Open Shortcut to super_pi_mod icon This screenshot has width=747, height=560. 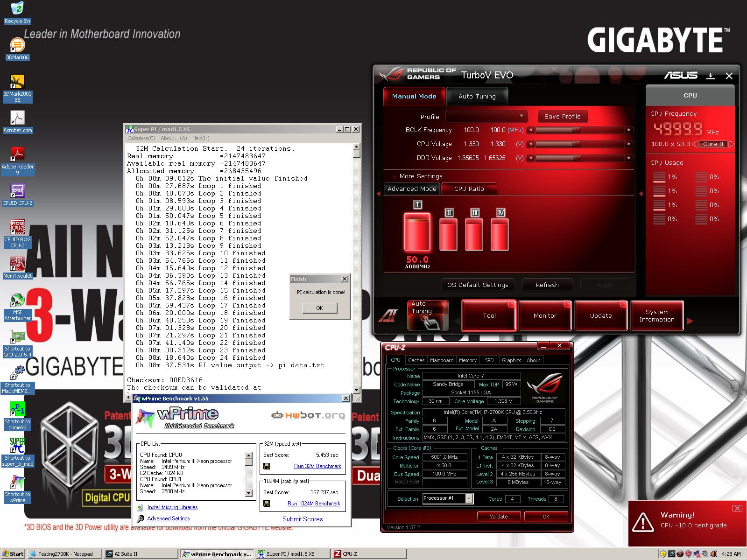(x=17, y=453)
